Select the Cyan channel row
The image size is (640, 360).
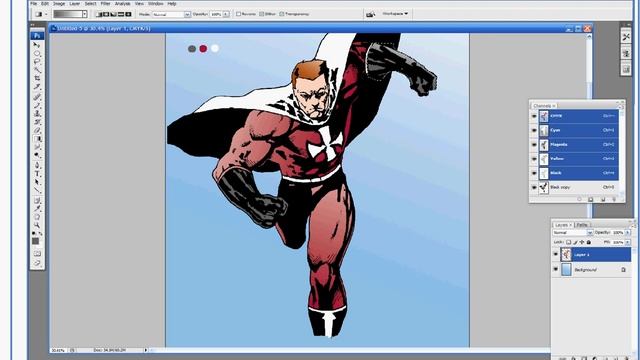(x=578, y=130)
